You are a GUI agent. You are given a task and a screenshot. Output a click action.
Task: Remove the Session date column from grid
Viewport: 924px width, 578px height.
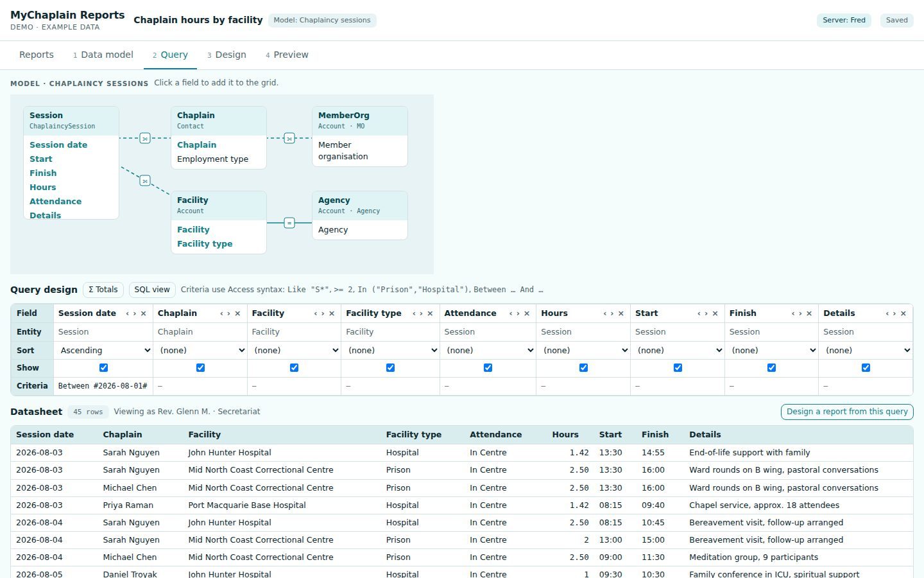[x=143, y=313]
